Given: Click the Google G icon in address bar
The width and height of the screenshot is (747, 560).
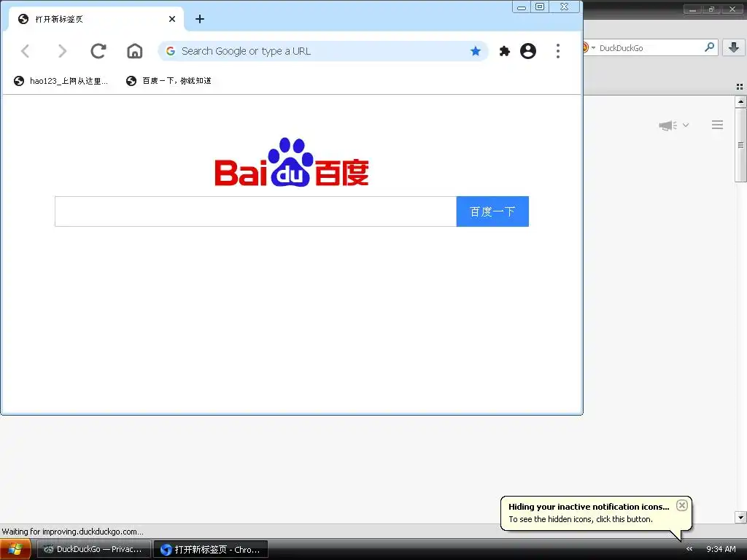Looking at the screenshot, I should tap(171, 51).
